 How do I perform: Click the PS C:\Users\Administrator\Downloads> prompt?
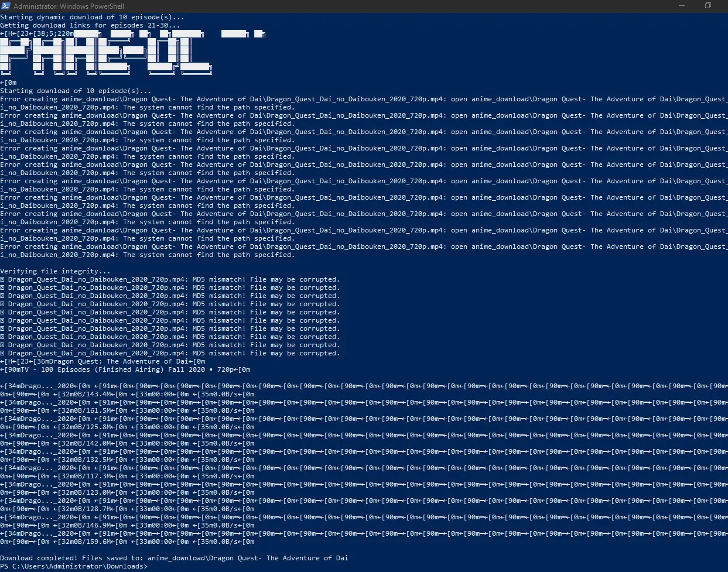[74, 566]
